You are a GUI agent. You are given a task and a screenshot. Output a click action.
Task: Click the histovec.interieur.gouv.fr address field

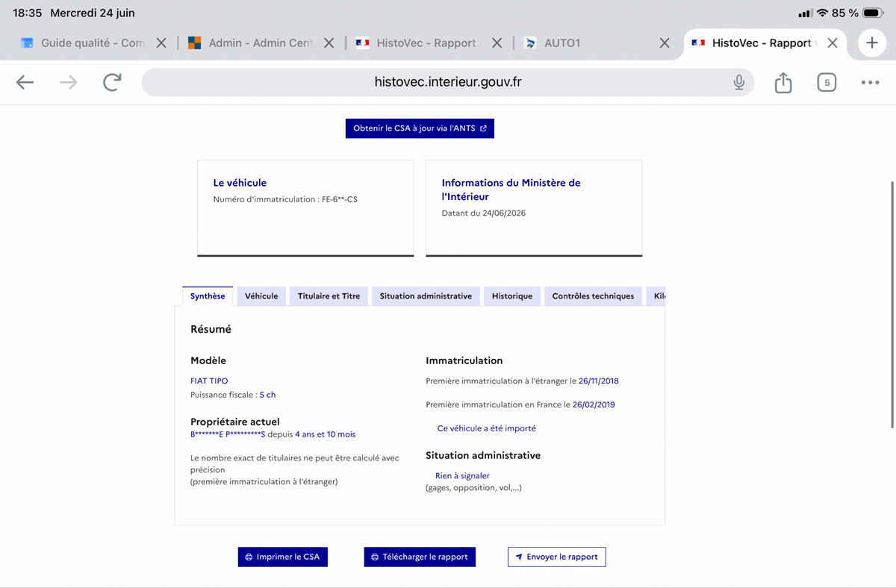tap(448, 82)
